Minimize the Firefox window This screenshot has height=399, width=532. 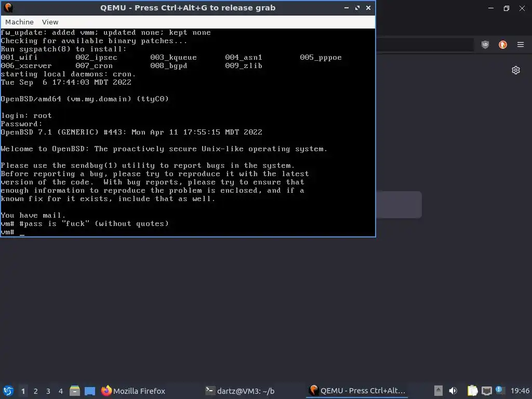pos(491,8)
